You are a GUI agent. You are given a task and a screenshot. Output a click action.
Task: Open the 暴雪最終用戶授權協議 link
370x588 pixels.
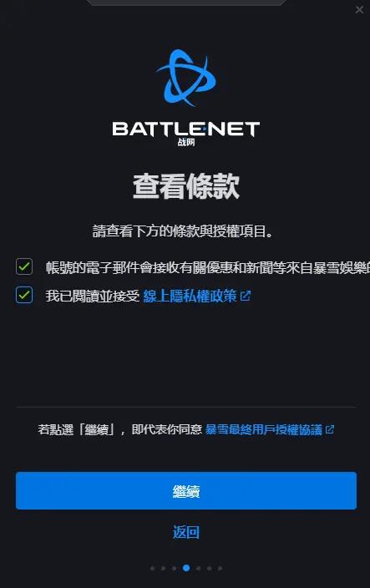(264, 429)
